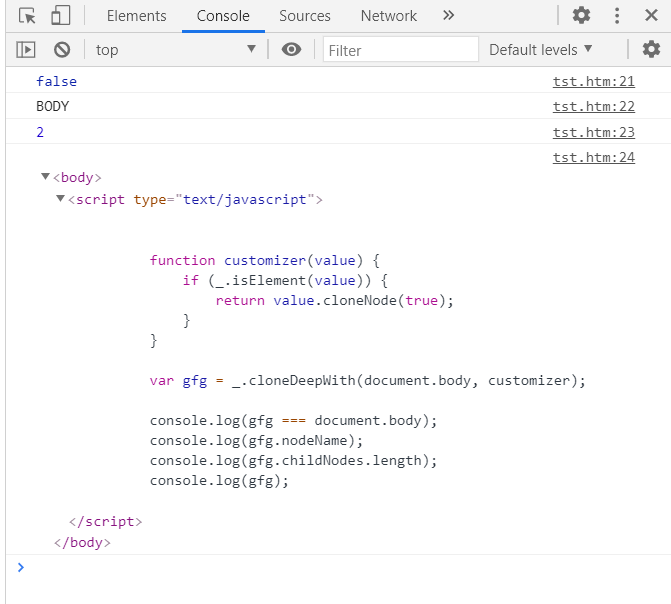Activate the inspect element picker icon
Image resolution: width=671 pixels, height=604 pixels.
coord(27,16)
